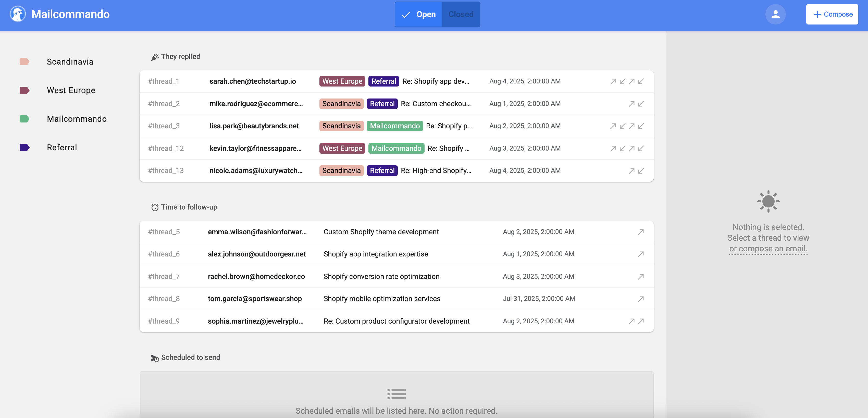Viewport: 868px width, 418px height.
Task: Click the Scandinavia tag on thread_13
Action: (341, 170)
